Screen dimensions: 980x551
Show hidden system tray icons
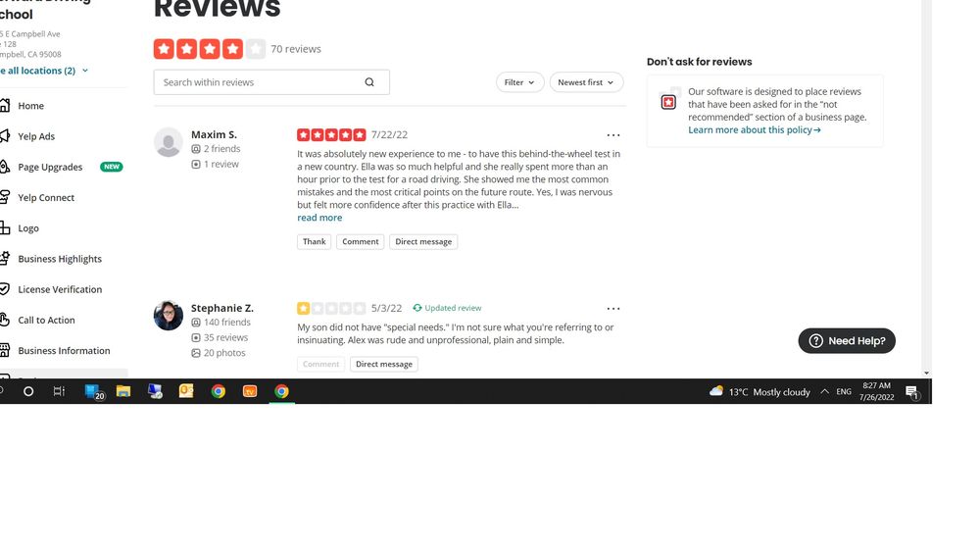pos(824,391)
